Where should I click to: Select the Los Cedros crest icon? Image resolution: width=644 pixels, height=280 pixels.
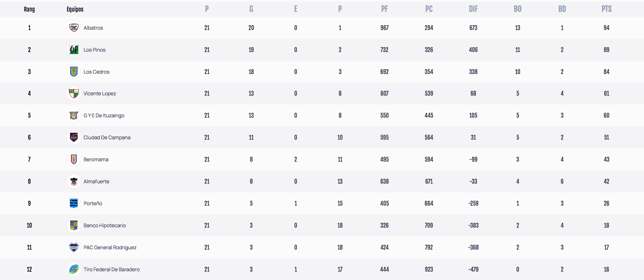click(x=74, y=72)
